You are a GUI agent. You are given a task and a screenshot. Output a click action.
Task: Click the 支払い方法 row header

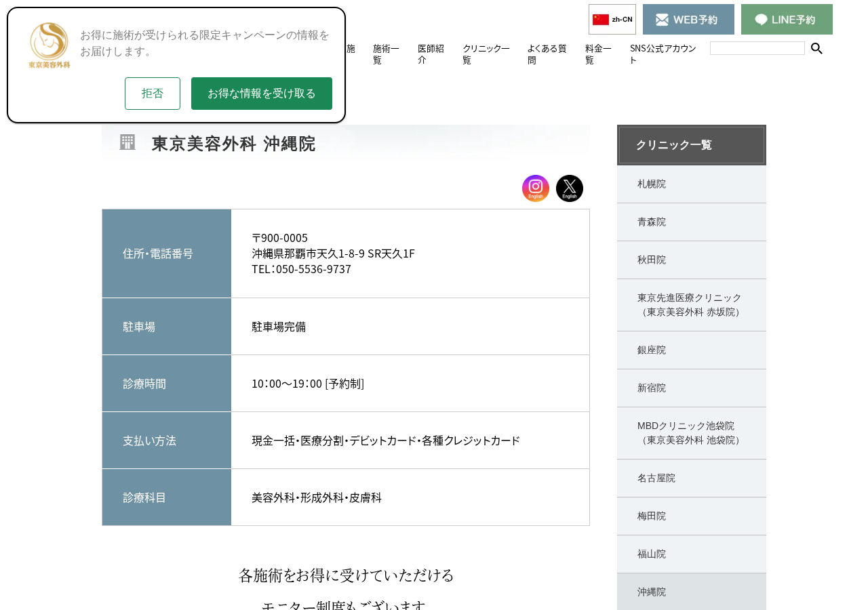(167, 441)
